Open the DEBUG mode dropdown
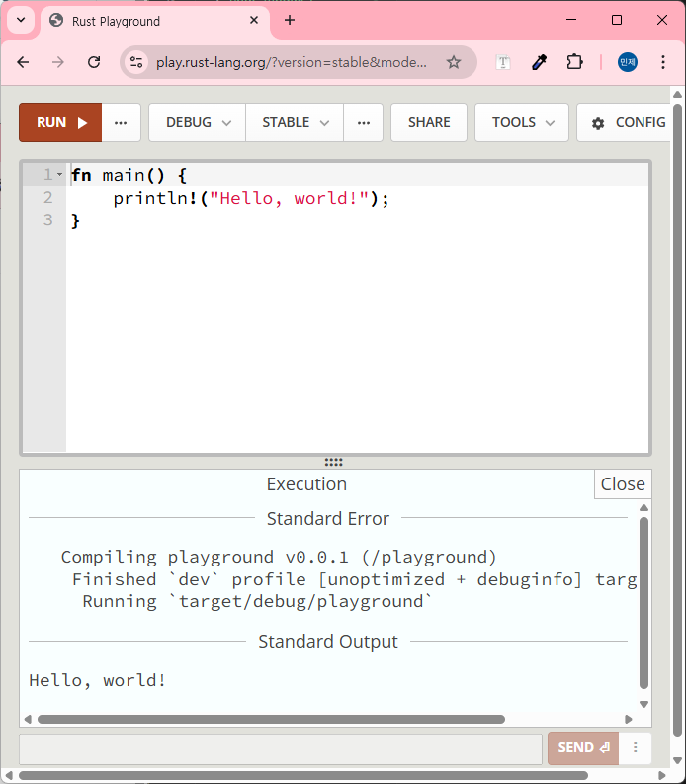Viewport: 686px width, 784px height. (198, 123)
